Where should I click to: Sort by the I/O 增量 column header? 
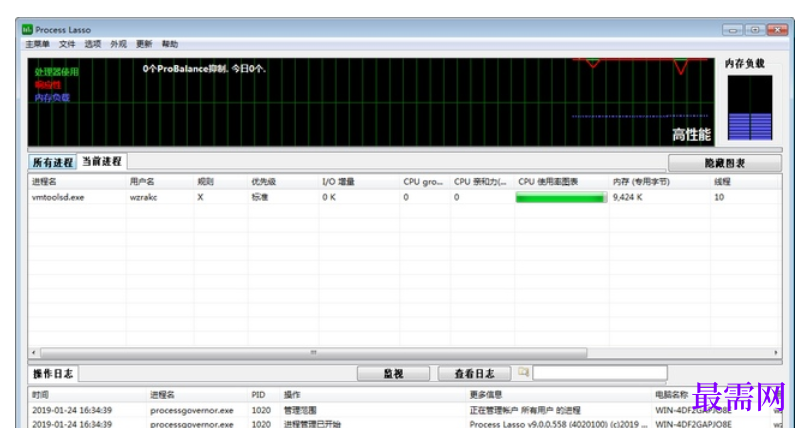pyautogui.click(x=359, y=181)
